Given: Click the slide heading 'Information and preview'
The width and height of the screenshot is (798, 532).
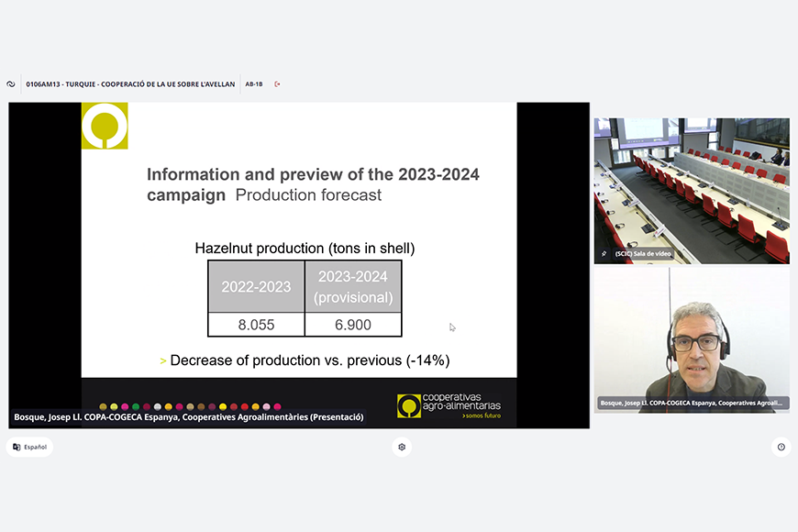Looking at the screenshot, I should click(313, 184).
